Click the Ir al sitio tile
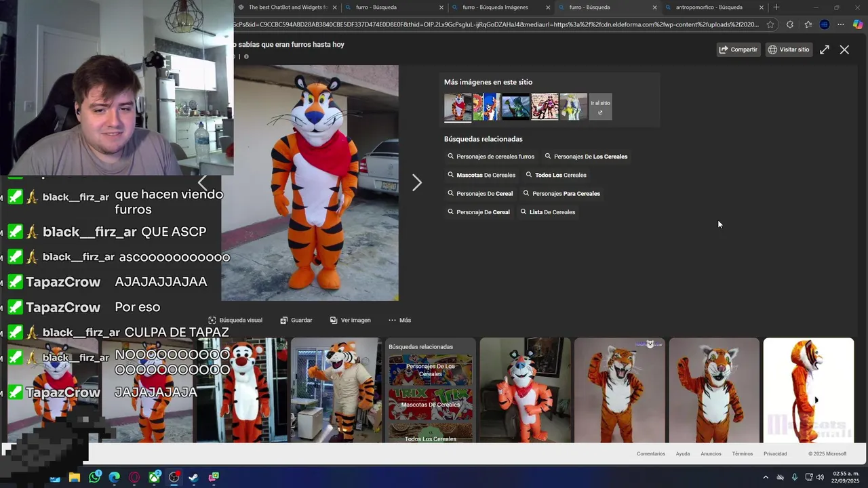This screenshot has height=488, width=868. [x=600, y=107]
